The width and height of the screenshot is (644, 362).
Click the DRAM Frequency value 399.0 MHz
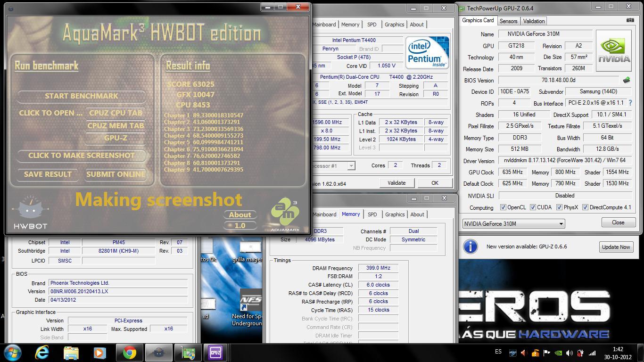coord(378,268)
